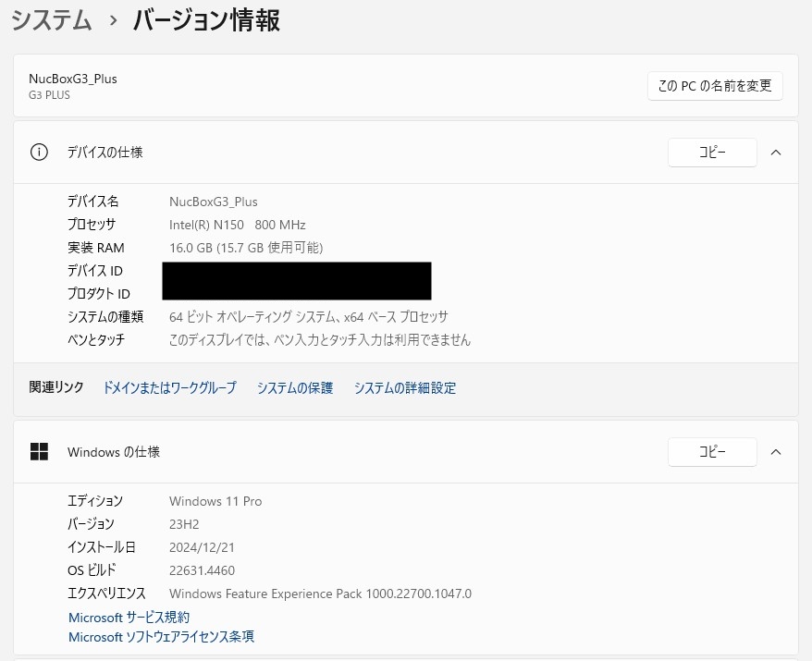Image resolution: width=812 pixels, height=661 pixels.
Task: Open システムの詳細設定
Action: pos(404,387)
